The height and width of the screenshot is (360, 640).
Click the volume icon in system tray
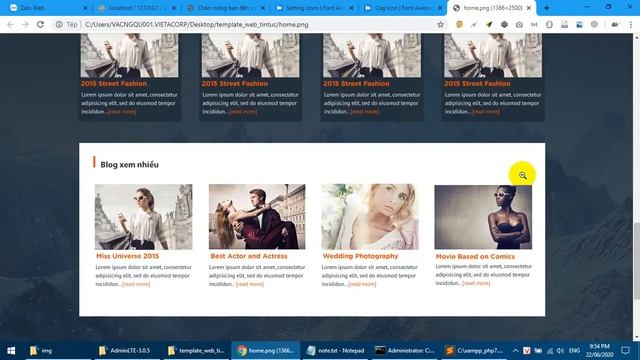[560, 351]
